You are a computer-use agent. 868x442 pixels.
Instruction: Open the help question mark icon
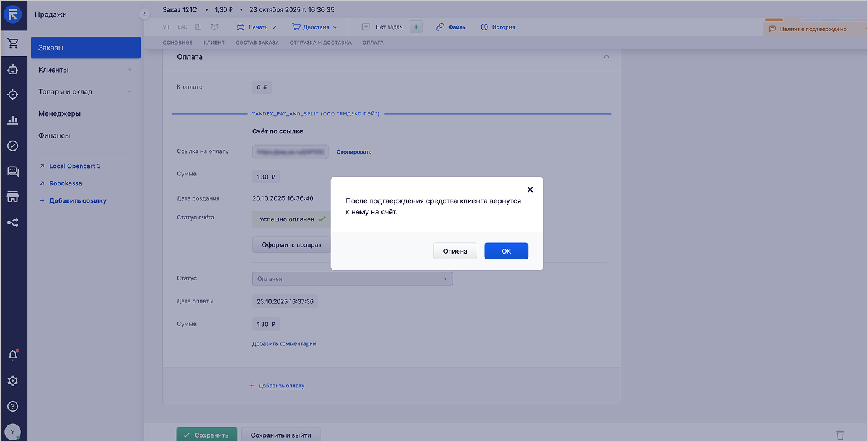point(12,407)
